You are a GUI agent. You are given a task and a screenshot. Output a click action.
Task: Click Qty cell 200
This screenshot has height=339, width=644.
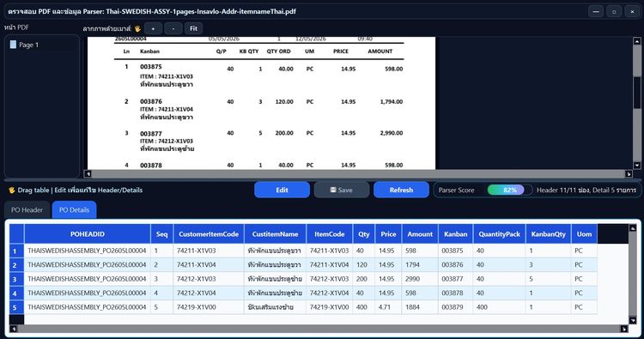(364, 279)
